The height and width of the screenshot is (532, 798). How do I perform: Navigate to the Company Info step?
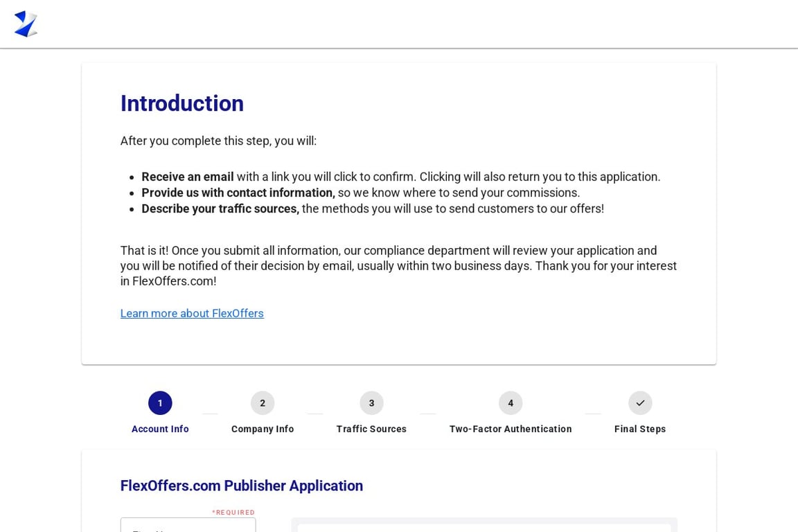(x=262, y=429)
